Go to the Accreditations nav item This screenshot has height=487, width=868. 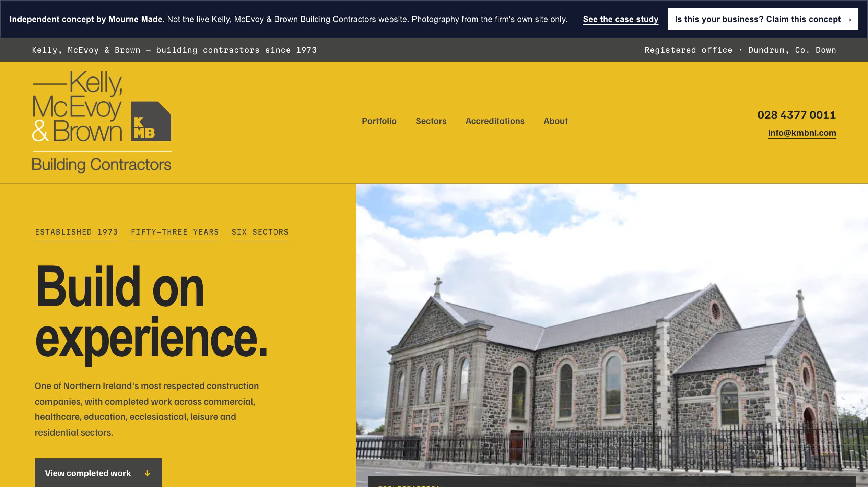495,121
